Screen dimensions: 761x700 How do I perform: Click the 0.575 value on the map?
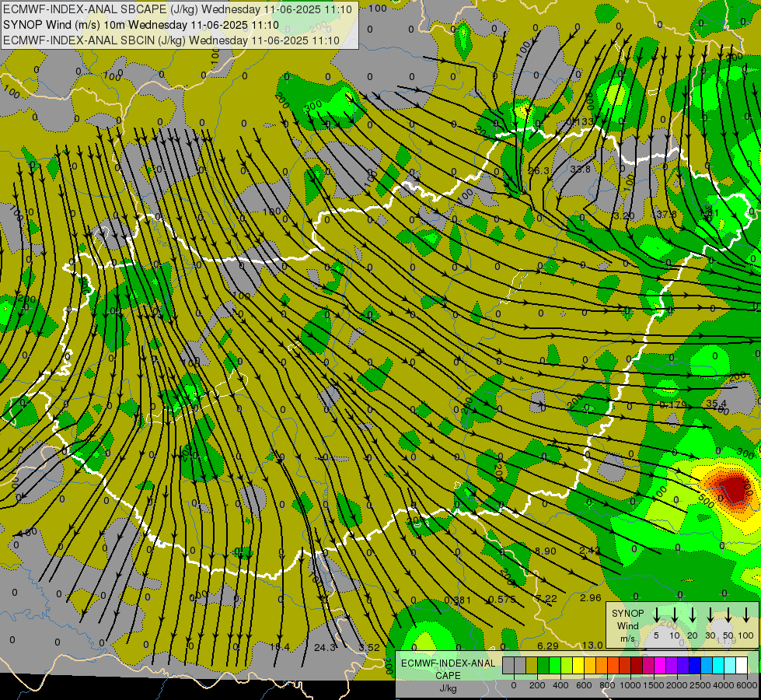pos(502,599)
